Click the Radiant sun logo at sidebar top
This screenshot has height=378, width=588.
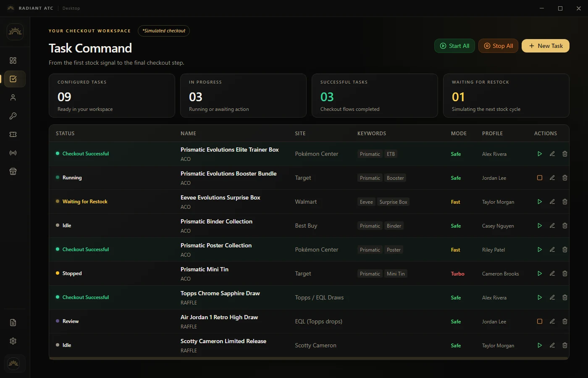coord(15,32)
